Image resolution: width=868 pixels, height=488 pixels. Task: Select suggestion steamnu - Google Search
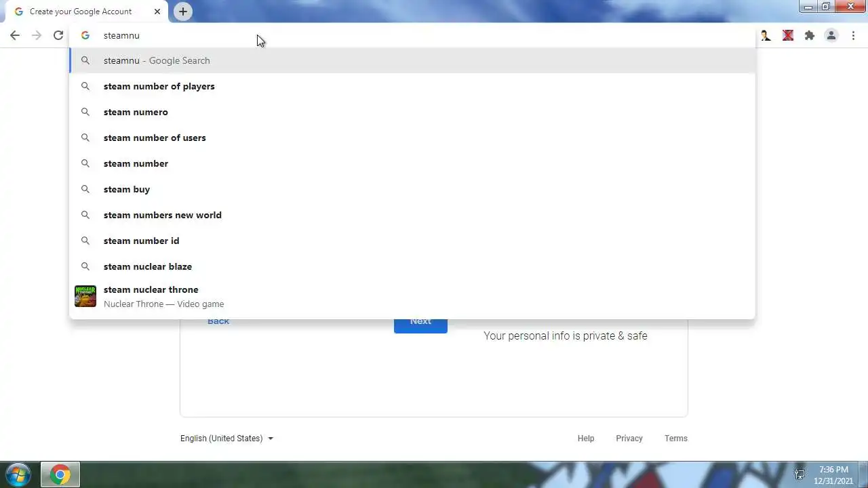click(x=412, y=60)
